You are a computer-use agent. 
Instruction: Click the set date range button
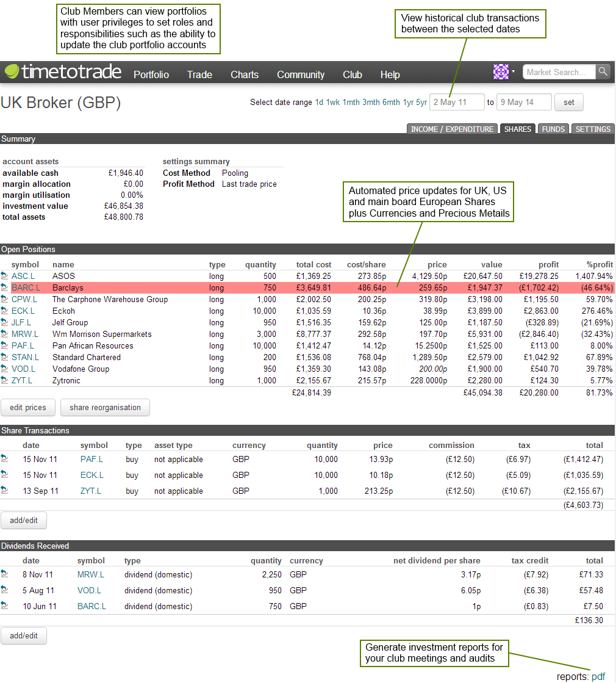tap(568, 103)
